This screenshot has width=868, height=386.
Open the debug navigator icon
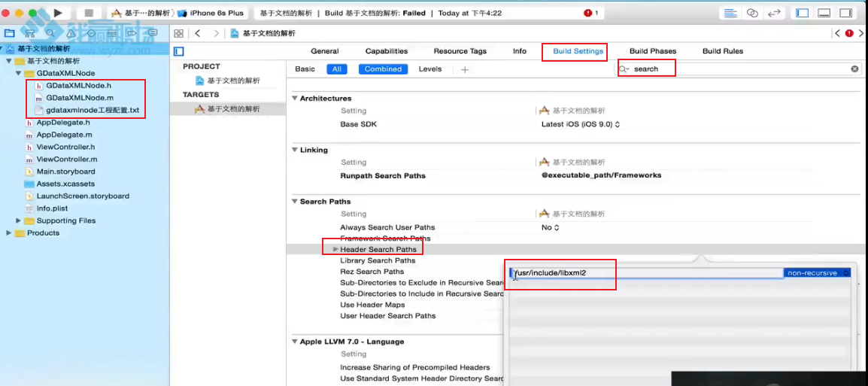point(112,33)
